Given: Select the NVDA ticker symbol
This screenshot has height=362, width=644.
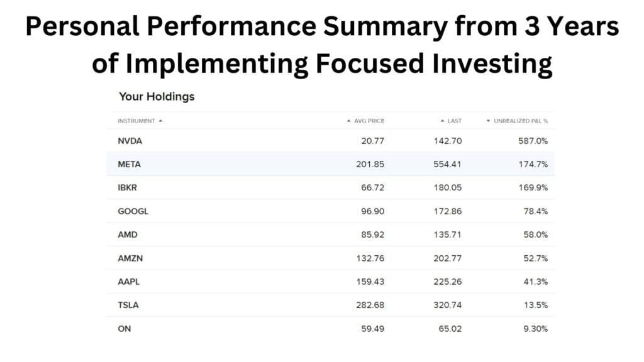Looking at the screenshot, I should tap(130, 141).
